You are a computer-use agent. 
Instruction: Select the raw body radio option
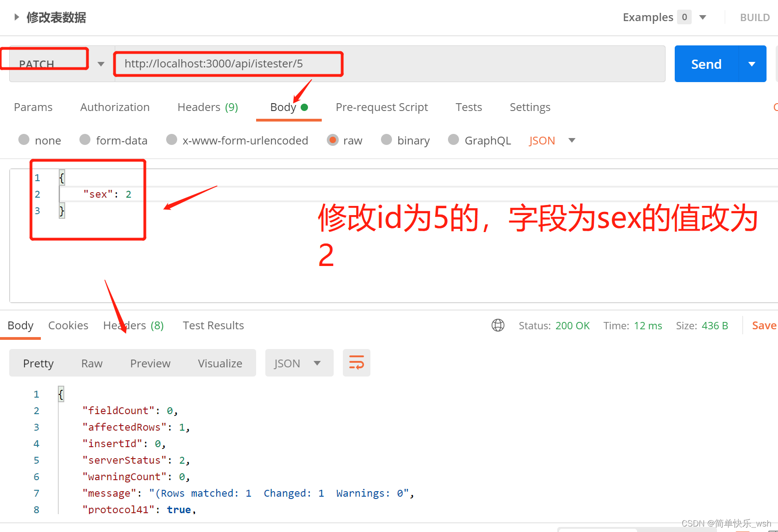[332, 139]
